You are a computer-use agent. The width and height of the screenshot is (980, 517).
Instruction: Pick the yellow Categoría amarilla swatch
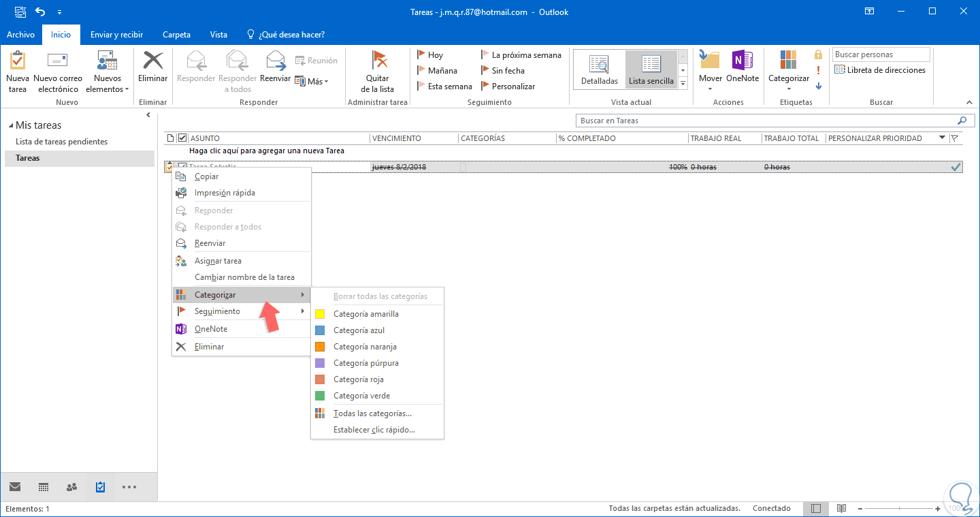(320, 314)
